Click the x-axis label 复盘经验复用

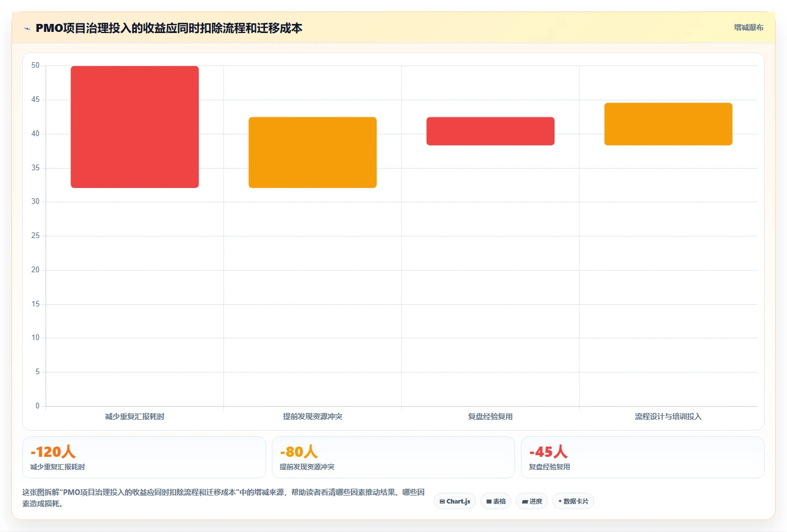(490, 416)
